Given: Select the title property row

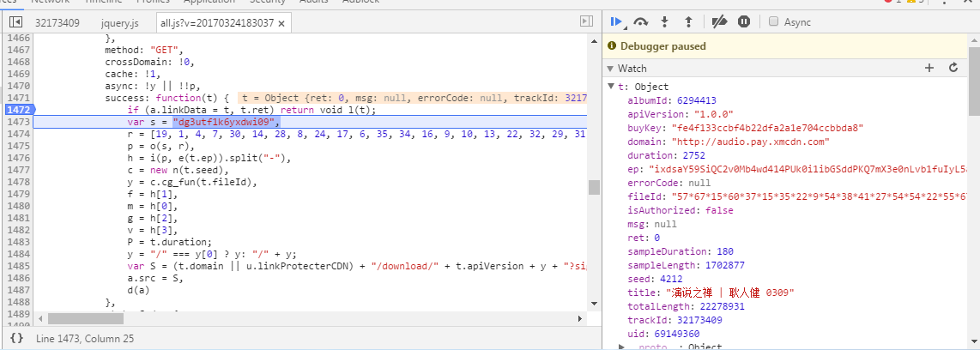Looking at the screenshot, I should [x=711, y=293].
